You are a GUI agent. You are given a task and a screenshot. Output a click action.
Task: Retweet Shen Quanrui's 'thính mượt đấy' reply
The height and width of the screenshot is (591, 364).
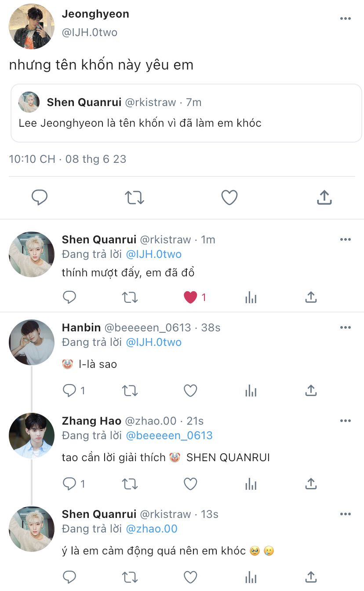click(x=130, y=297)
